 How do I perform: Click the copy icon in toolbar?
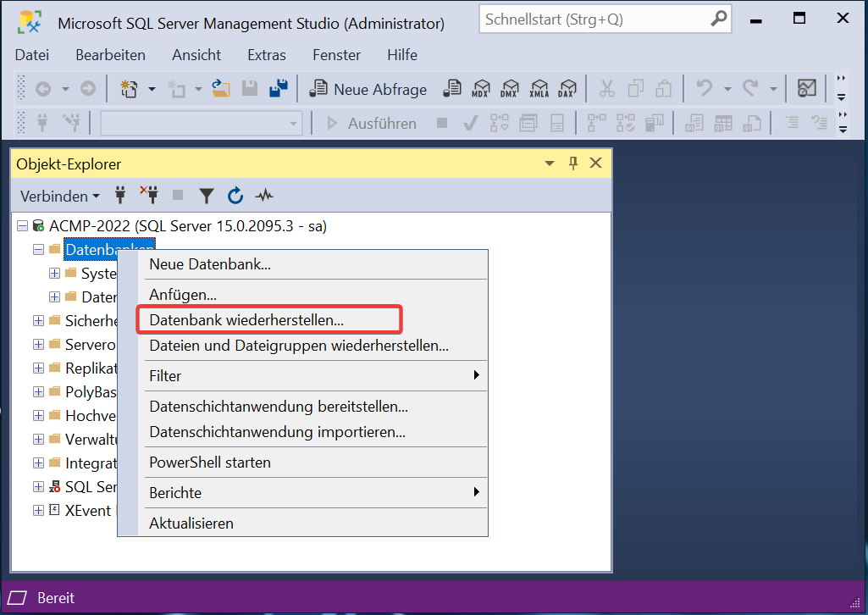[635, 89]
